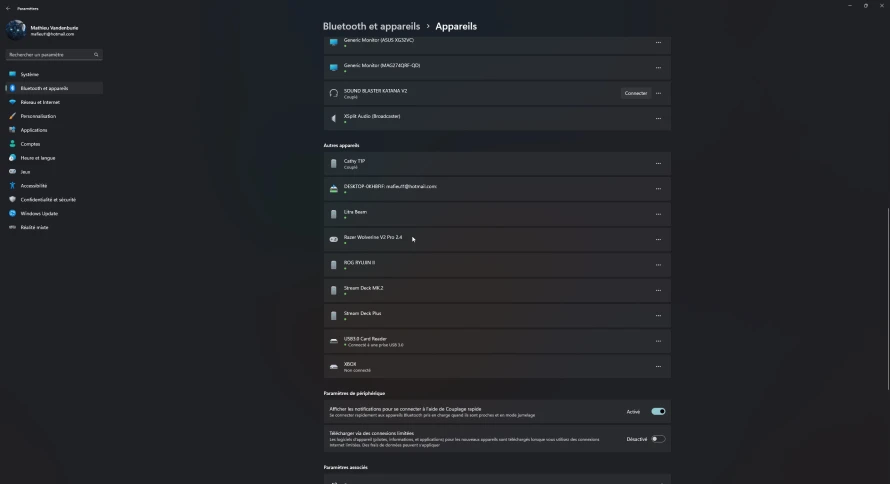Click the Système sidebar icon

[x=12, y=74]
